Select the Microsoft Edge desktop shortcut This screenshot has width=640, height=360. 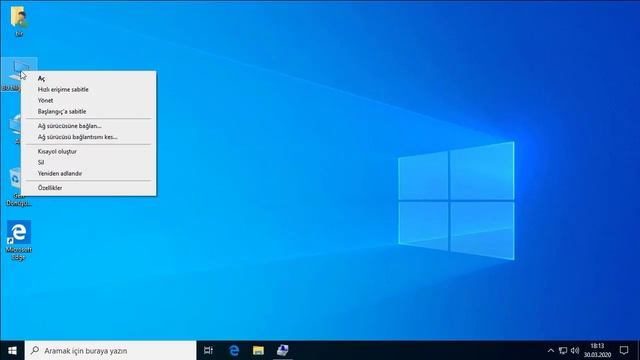click(19, 240)
